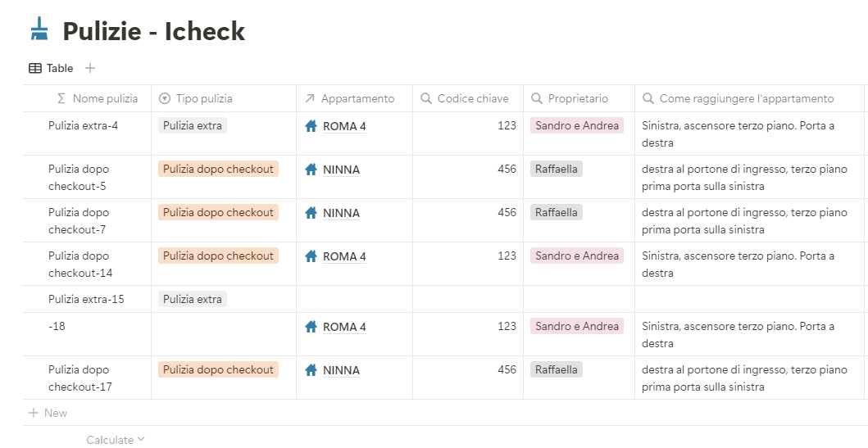The image size is (868, 448).
Task: Add a new view with plus icon
Action: (x=90, y=69)
